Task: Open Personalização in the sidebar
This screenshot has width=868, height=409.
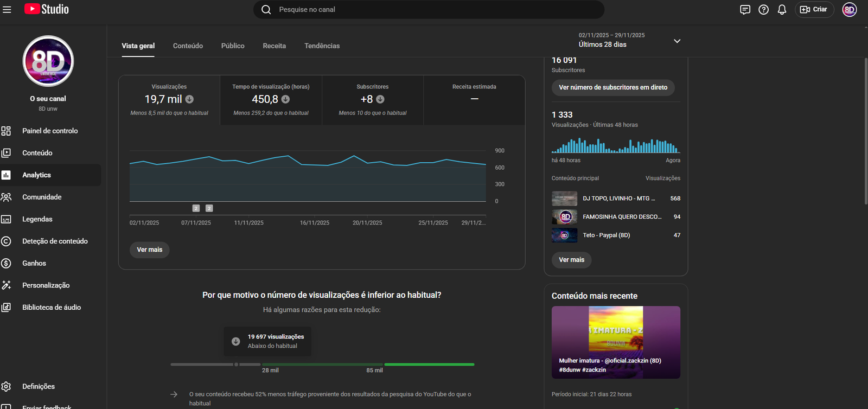Action: [x=46, y=285]
